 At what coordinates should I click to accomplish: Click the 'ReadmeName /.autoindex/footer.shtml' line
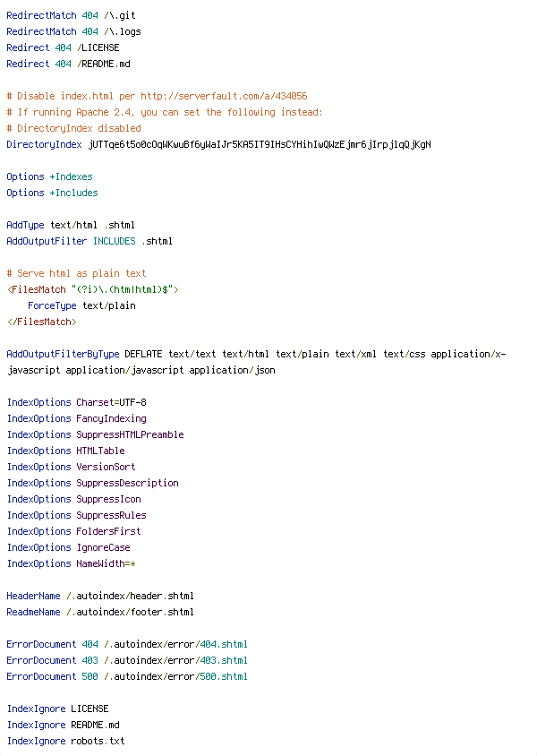click(x=100, y=612)
